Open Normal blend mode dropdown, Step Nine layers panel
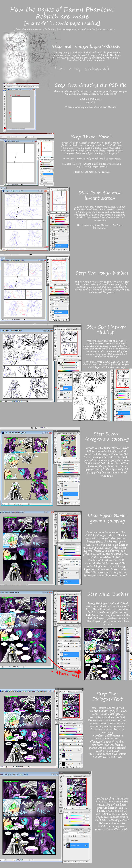The height and width of the screenshot is (868, 132). click(x=63, y=644)
